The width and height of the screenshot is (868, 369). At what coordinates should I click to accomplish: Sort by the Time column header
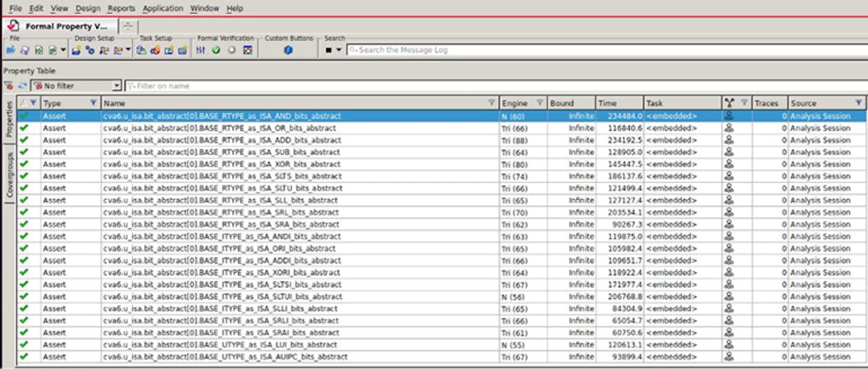(618, 103)
